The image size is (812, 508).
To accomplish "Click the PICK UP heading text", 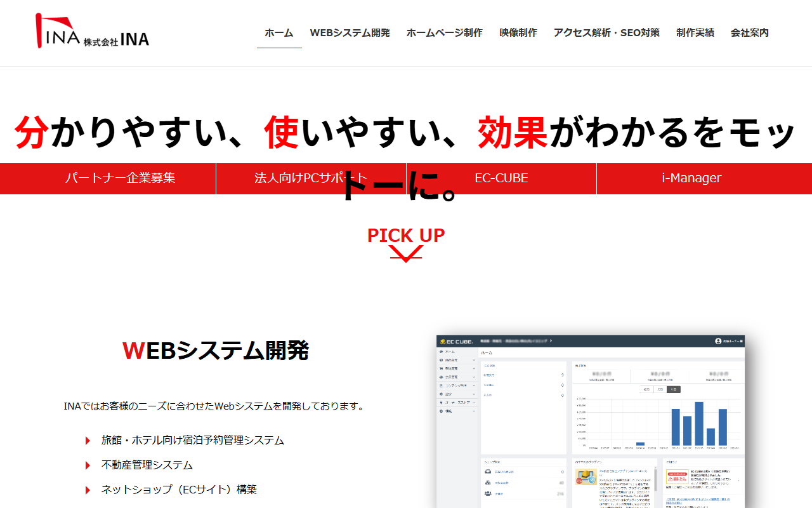I will pos(406,236).
